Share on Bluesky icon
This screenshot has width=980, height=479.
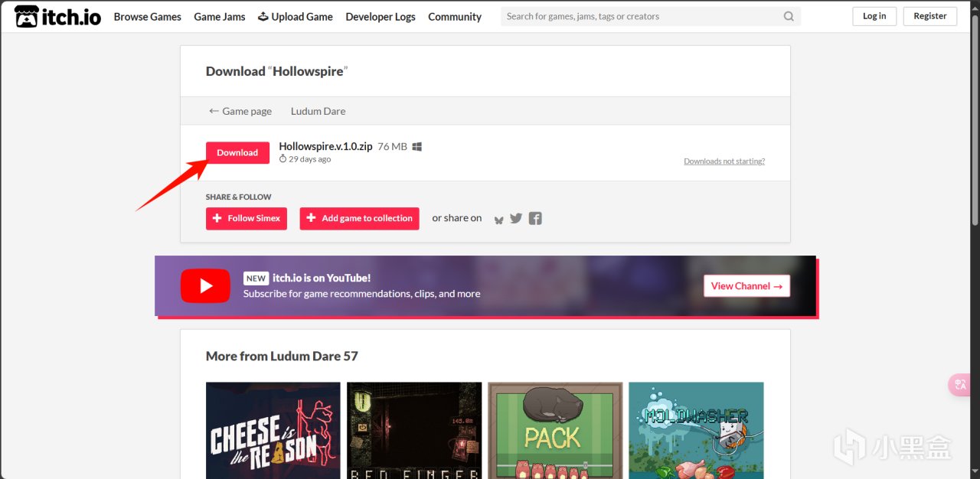[499, 219]
